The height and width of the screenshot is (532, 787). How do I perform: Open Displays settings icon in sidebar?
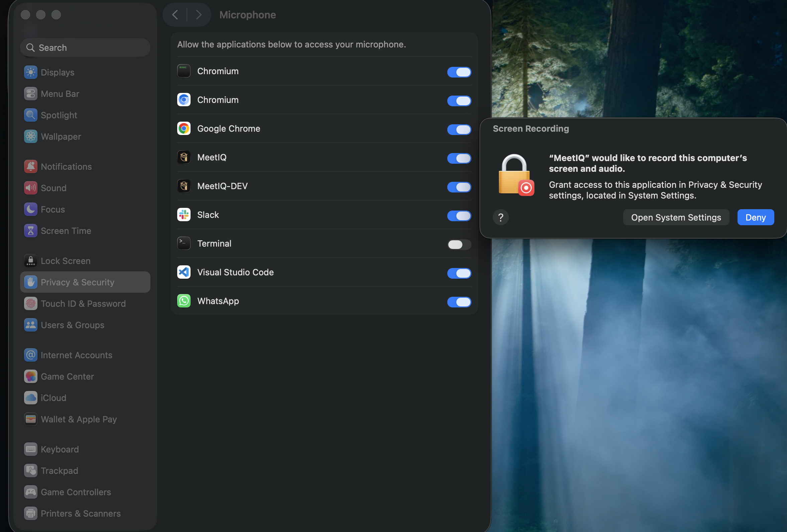(30, 72)
